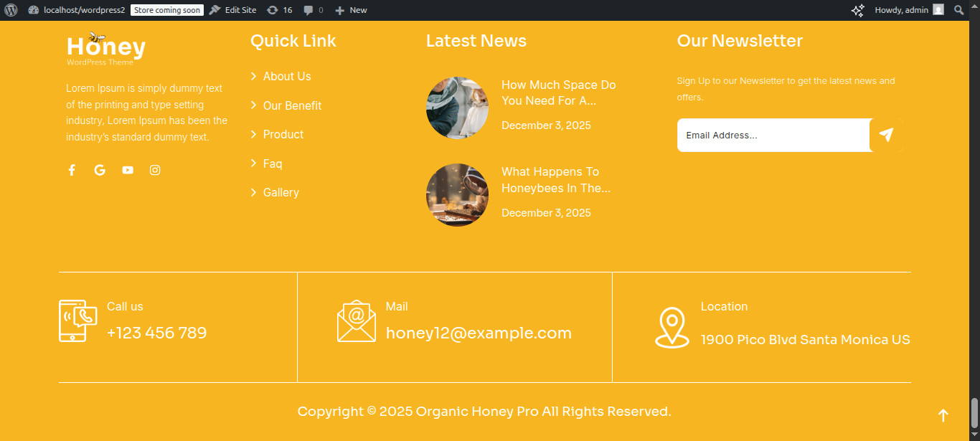
Task: Open the New content menu
Action: pyautogui.click(x=351, y=10)
